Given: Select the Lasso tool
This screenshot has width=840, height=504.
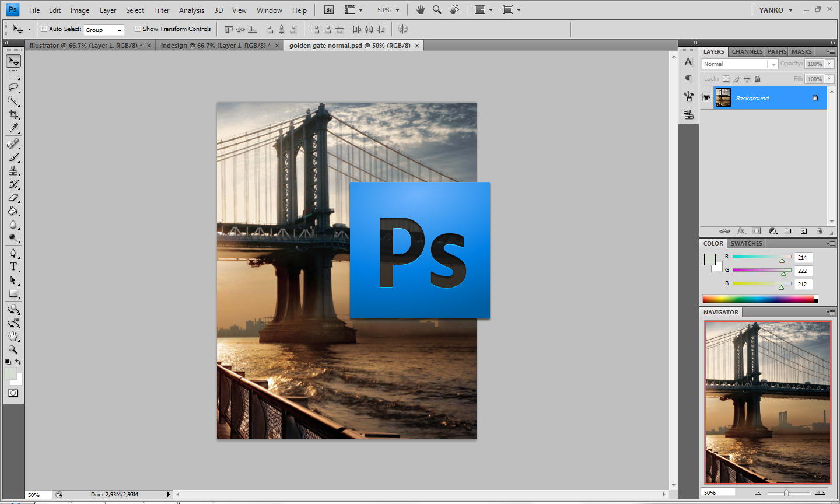Looking at the screenshot, I should (13, 88).
